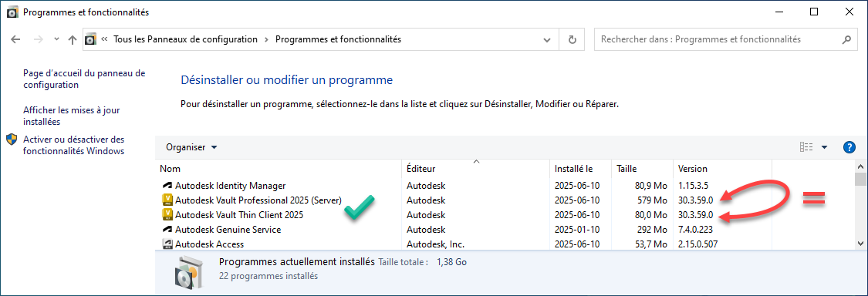Click version 7.4.0.223 cell
Image resolution: width=868 pixels, height=296 pixels.
(x=697, y=229)
